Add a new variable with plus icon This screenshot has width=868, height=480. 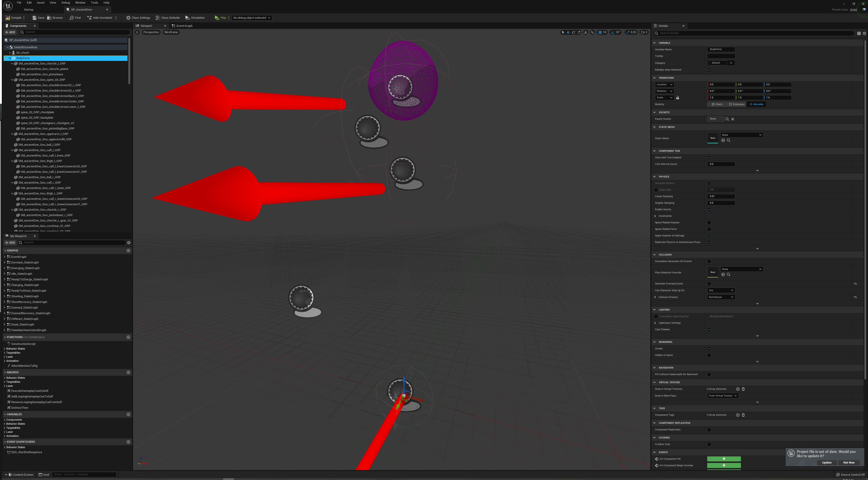(x=128, y=414)
